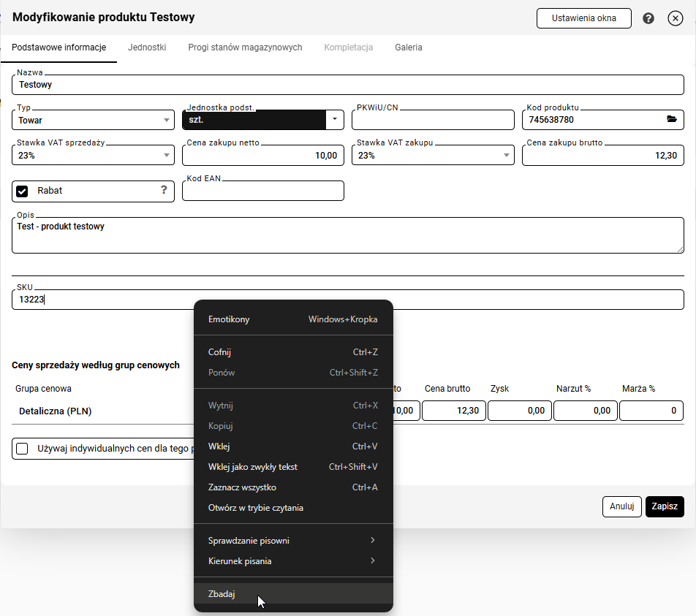Switch to the Galeria tab
Image resolution: width=696 pixels, height=616 pixels.
tap(408, 47)
